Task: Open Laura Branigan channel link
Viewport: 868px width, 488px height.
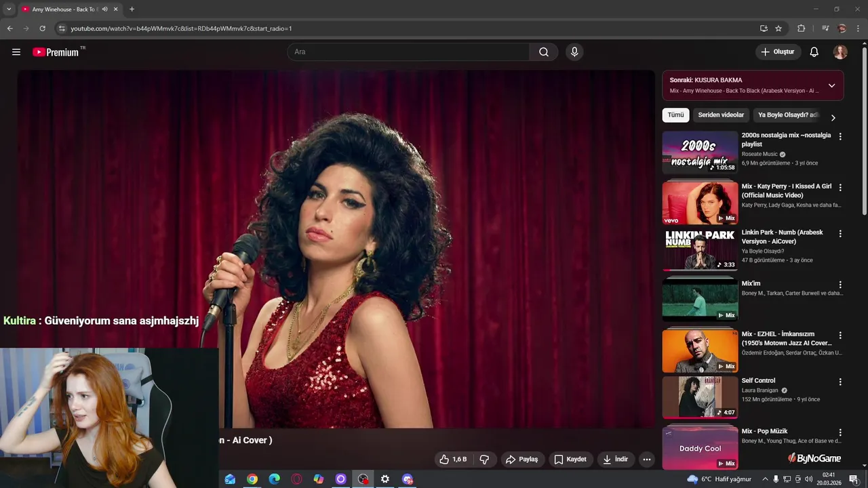Action: (x=759, y=390)
